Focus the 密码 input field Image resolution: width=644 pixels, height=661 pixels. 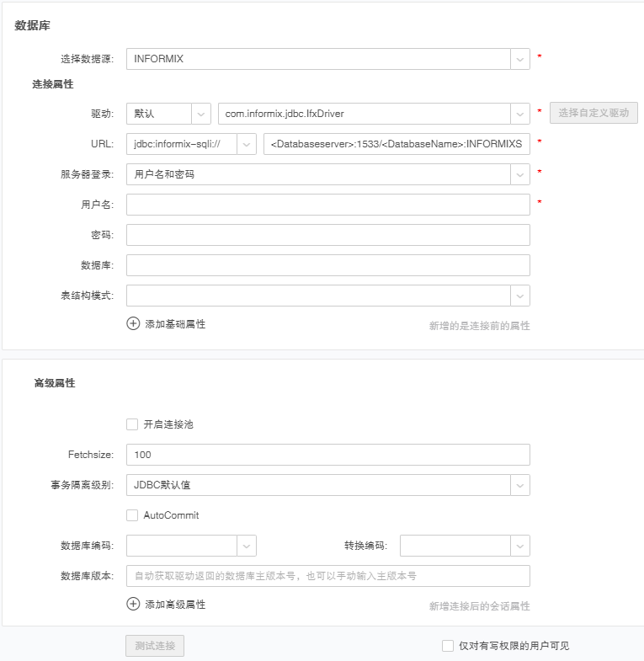pyautogui.click(x=327, y=235)
